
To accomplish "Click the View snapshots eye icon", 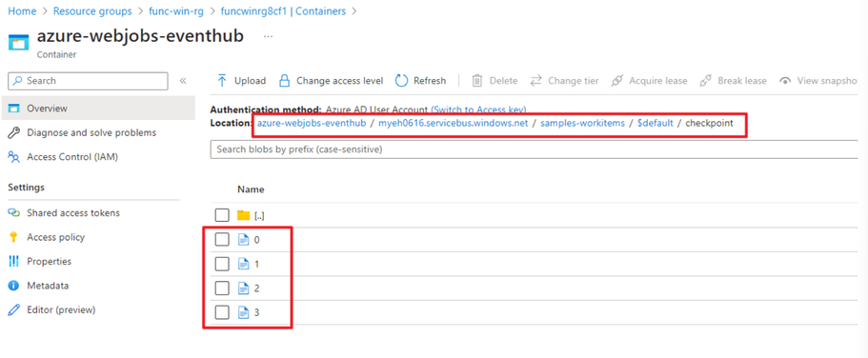I will [785, 81].
